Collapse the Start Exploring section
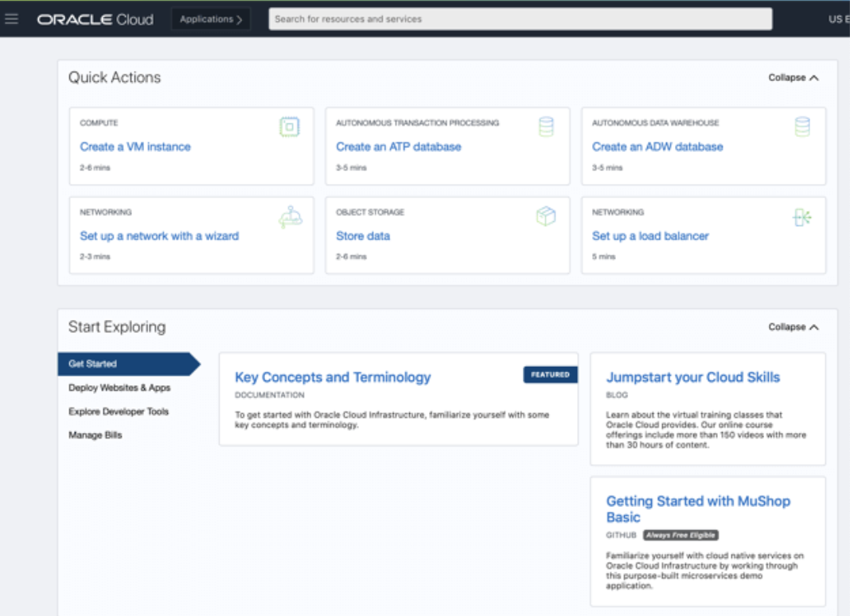Viewport: 850px width, 616px height. coord(793,327)
